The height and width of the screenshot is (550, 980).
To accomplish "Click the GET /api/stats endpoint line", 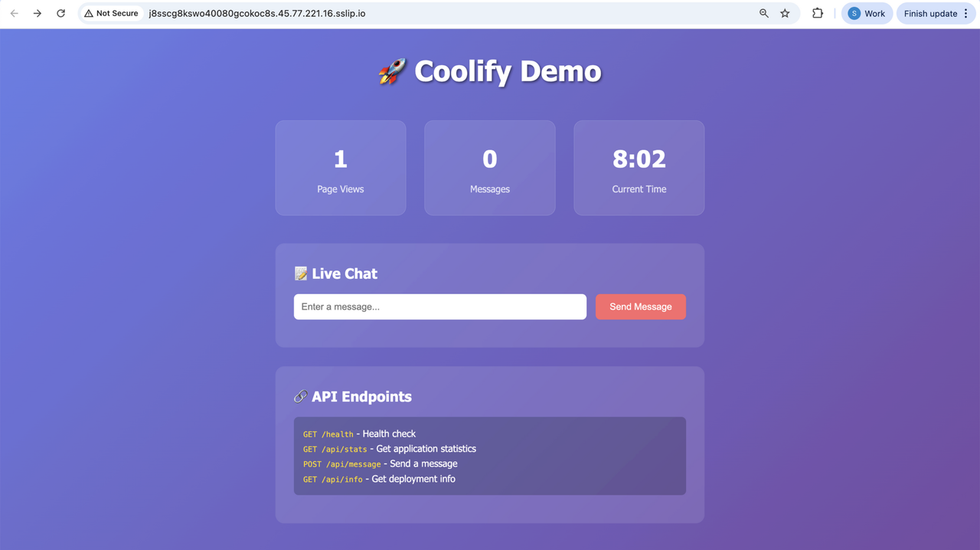I will [x=390, y=449].
